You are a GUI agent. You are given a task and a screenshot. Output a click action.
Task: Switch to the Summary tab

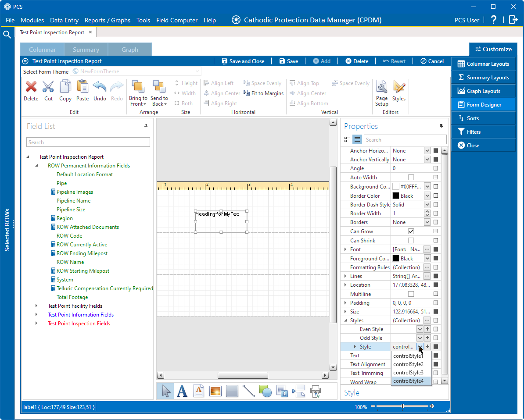tap(86, 50)
